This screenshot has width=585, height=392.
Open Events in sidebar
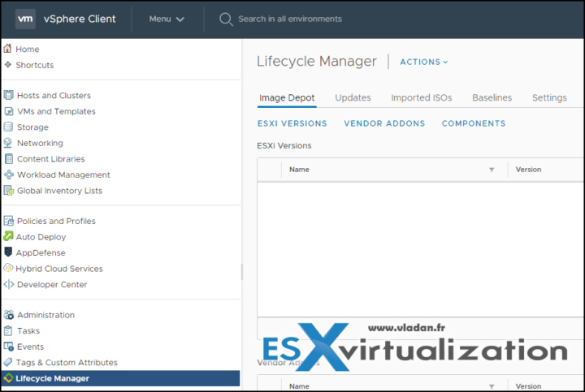pyautogui.click(x=30, y=347)
